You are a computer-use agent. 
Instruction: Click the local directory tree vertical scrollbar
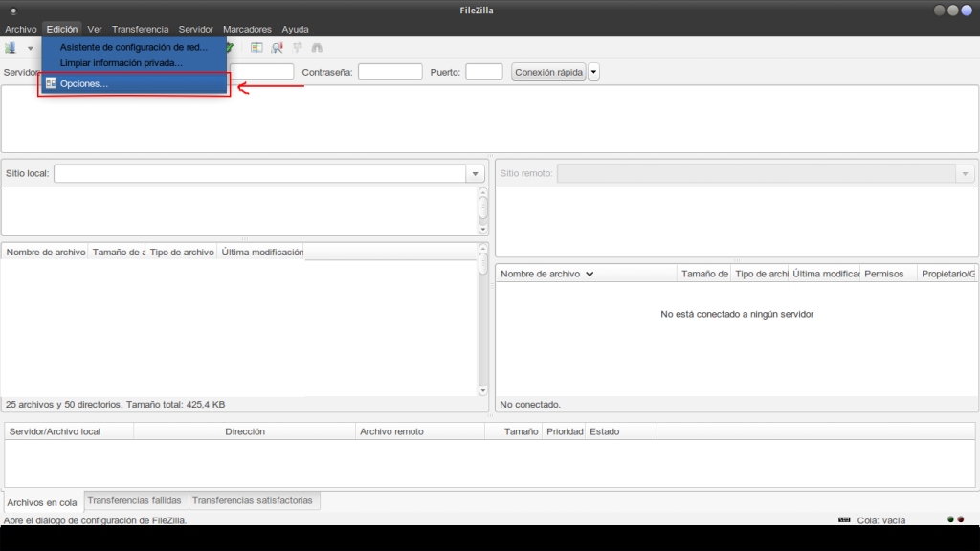pyautogui.click(x=483, y=209)
